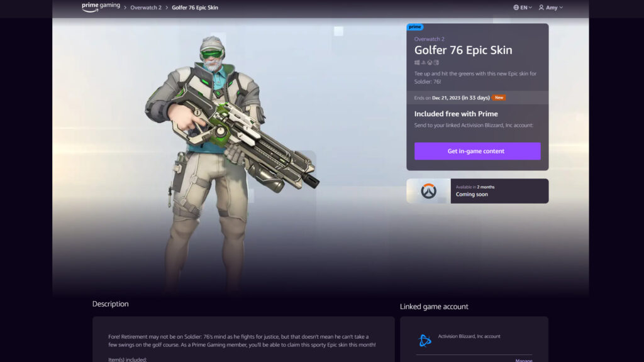Click the Nintendo Switch platform icon
Image resolution: width=644 pixels, height=362 pixels.
436,62
